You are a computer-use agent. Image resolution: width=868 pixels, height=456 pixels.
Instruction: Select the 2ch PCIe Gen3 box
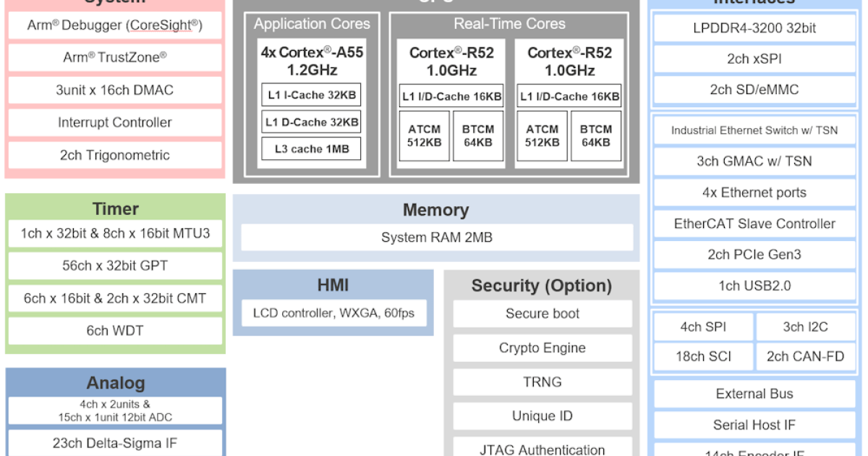click(x=754, y=255)
